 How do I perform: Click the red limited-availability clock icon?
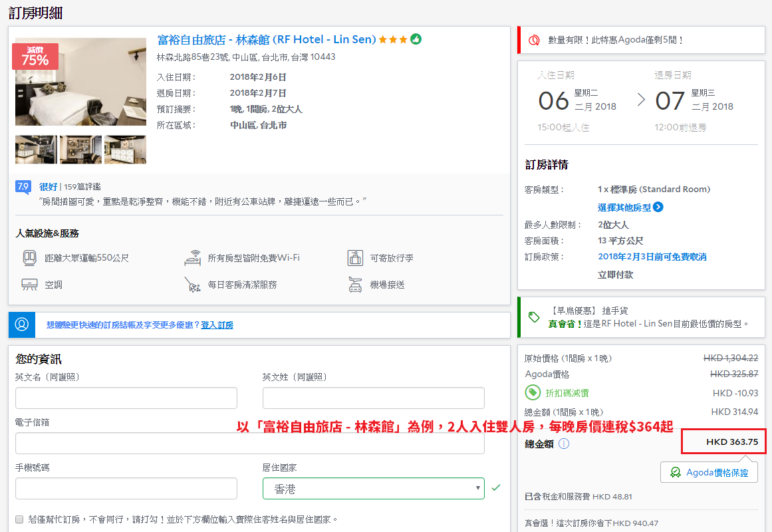click(x=534, y=40)
